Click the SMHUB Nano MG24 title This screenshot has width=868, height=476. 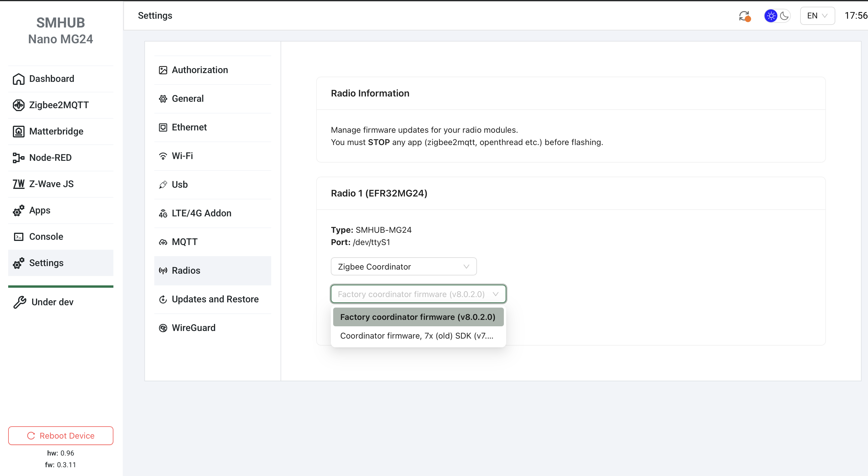pyautogui.click(x=61, y=31)
